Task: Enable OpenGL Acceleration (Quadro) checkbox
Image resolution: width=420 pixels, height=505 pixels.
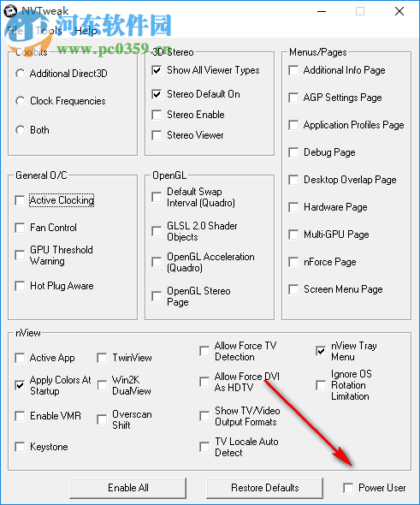Action: point(157,262)
